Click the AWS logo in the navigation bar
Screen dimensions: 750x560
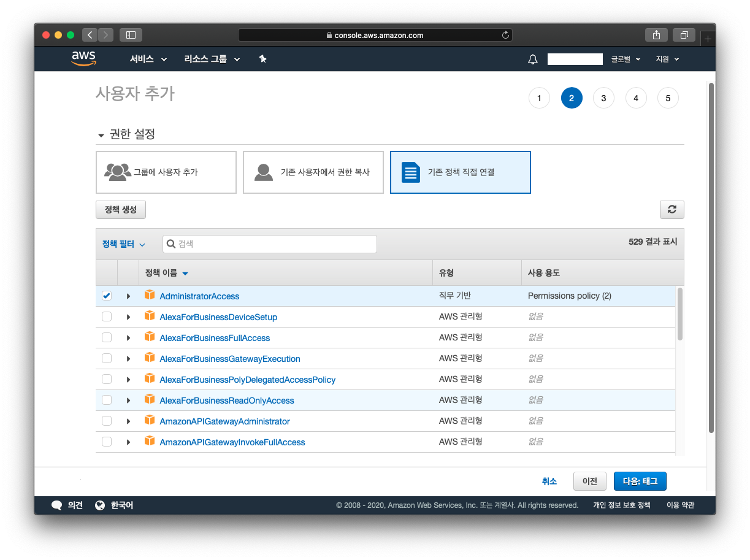83,58
